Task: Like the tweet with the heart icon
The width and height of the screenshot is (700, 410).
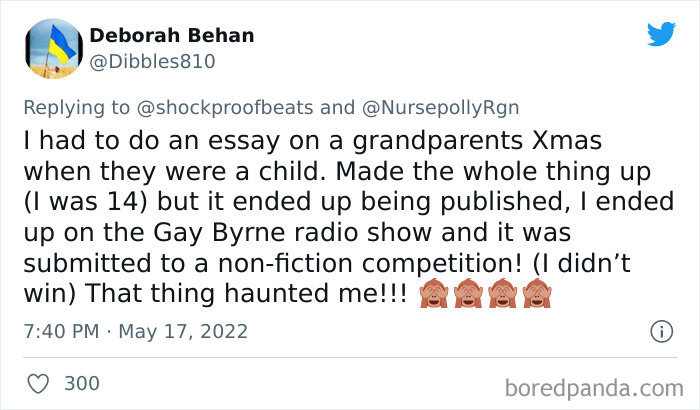Action: [39, 382]
